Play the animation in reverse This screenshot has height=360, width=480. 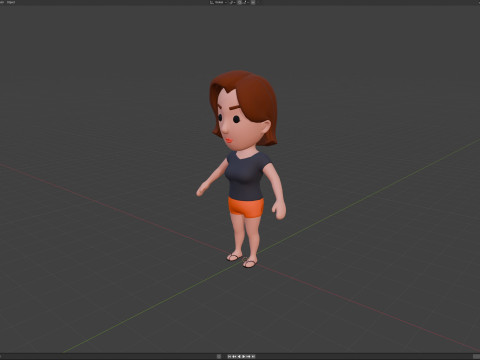tap(239, 356)
